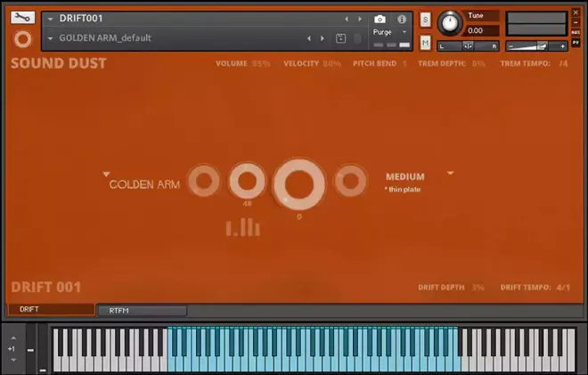Viewport: 588px width, 375px height.
Task: Load previous snapshot beside GOLDEN ARM_default
Action: click(309, 38)
